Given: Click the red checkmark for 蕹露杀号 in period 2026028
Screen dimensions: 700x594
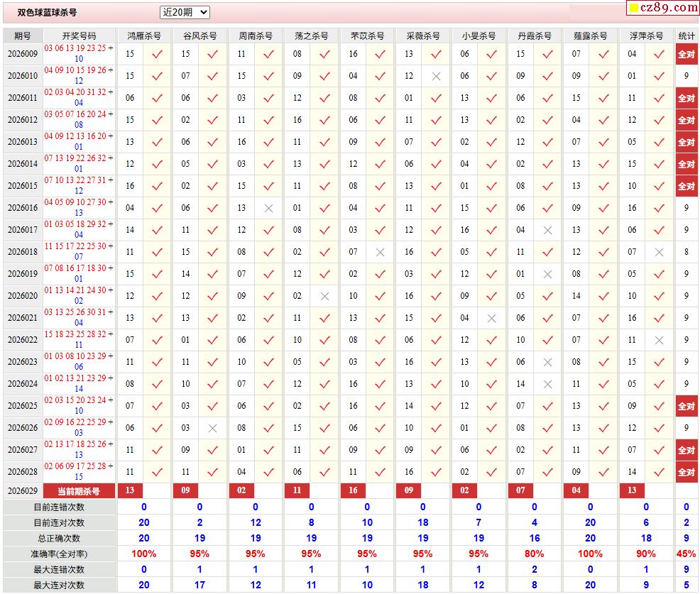Looking at the screenshot, I should (x=603, y=472).
